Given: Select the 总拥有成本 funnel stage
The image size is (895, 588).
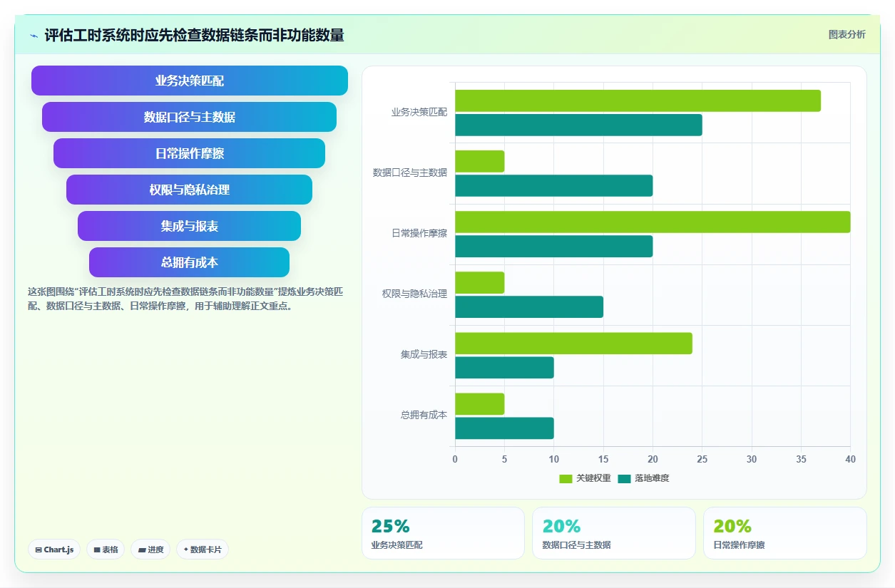Looking at the screenshot, I should point(190,262).
